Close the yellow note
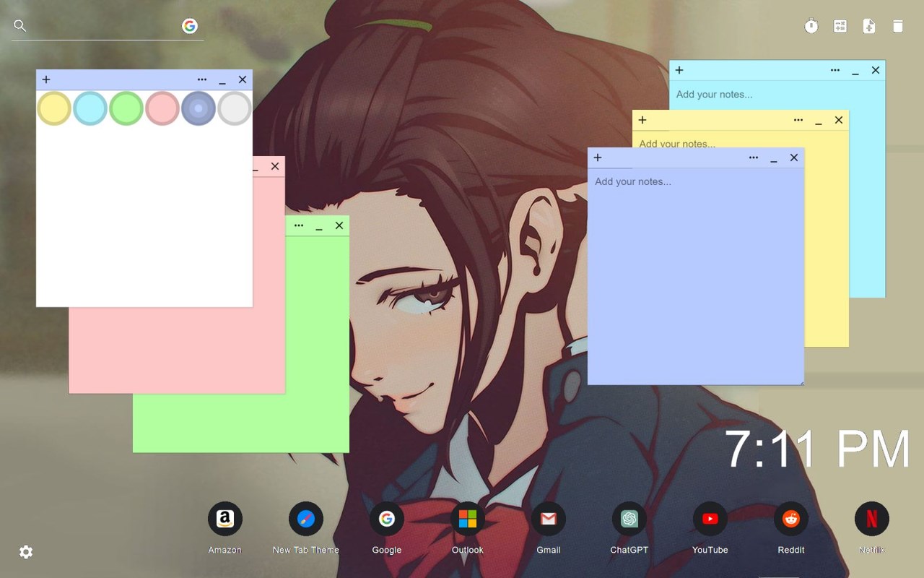Image resolution: width=924 pixels, height=578 pixels. [x=839, y=120]
